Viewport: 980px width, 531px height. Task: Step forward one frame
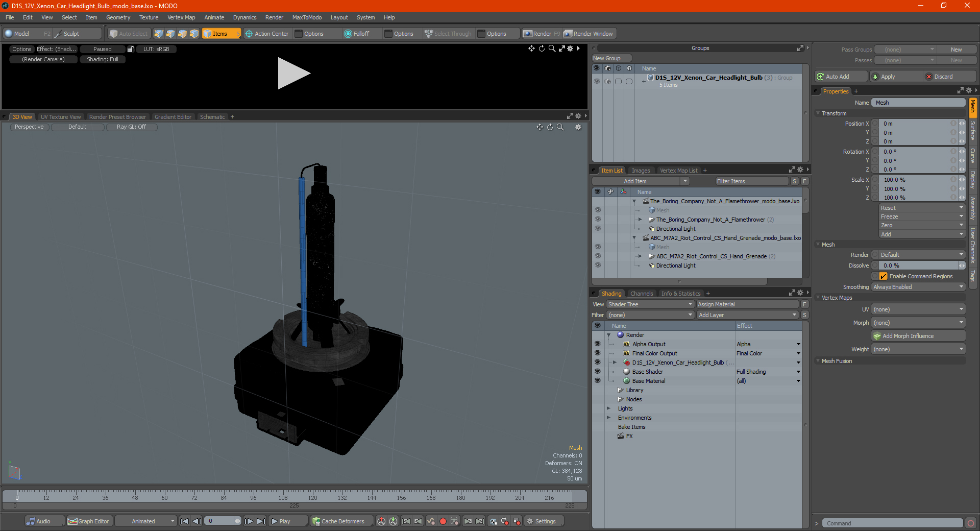[249, 521]
